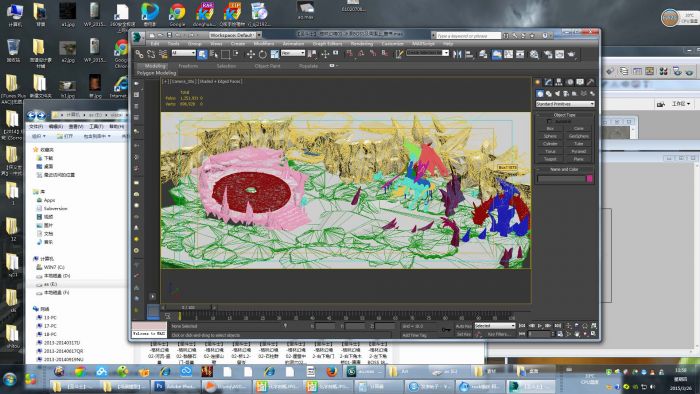Switch to the Modify command panel

[x=548, y=82]
